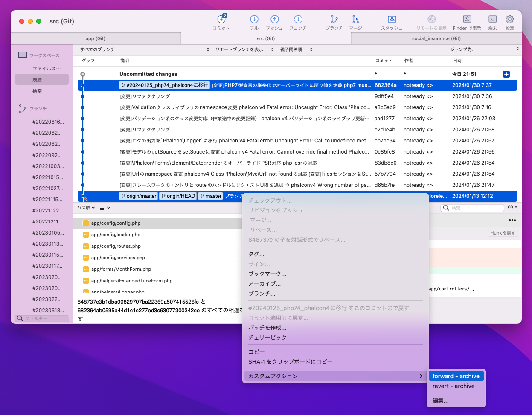Screen dimensions: 532x415
Task: Select branch #20230318 in sidebar
Action: [x=48, y=311]
